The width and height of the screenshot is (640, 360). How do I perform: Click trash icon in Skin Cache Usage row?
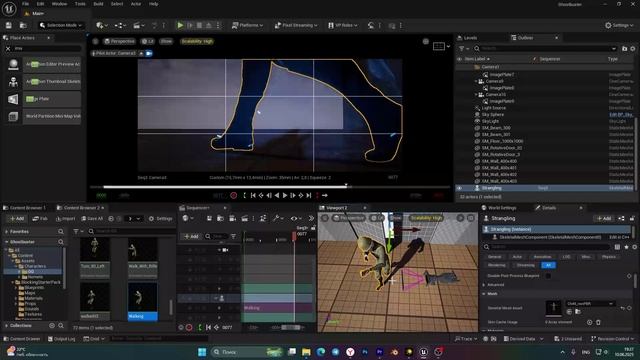click(x=598, y=322)
